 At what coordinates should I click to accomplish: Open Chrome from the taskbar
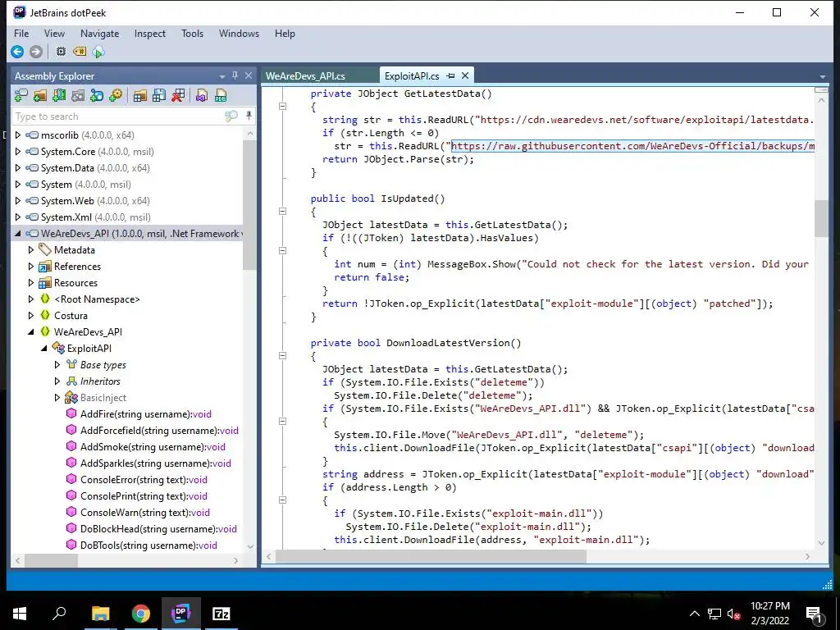[141, 614]
